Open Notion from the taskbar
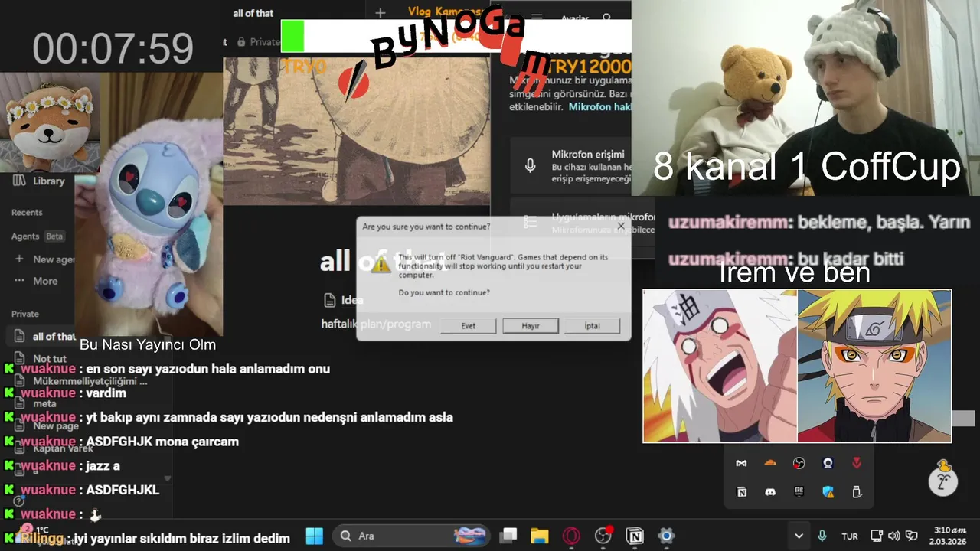Image resolution: width=980 pixels, height=551 pixels. click(x=635, y=536)
